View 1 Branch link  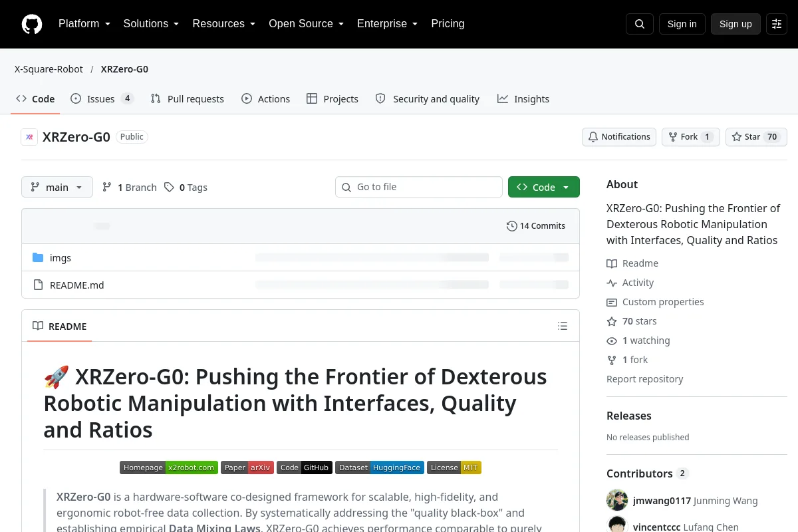[x=130, y=188]
